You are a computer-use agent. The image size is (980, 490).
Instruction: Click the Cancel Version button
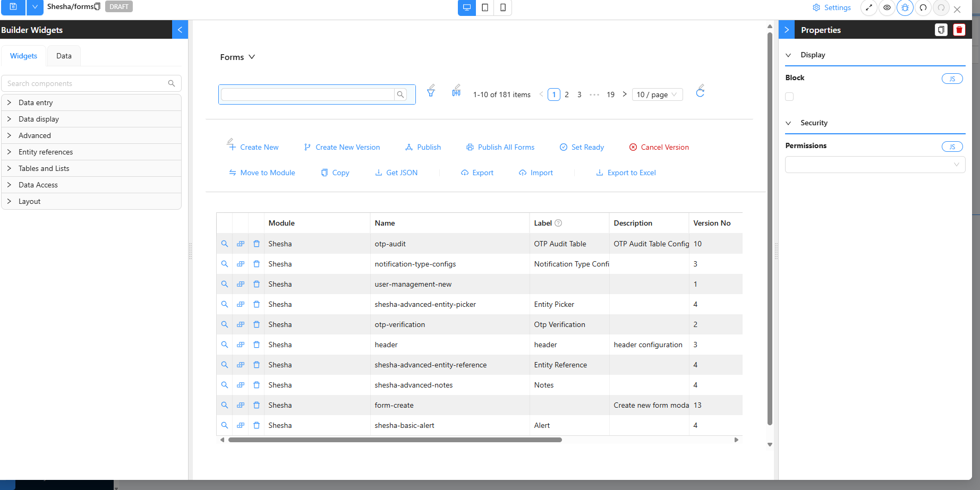[x=659, y=147]
